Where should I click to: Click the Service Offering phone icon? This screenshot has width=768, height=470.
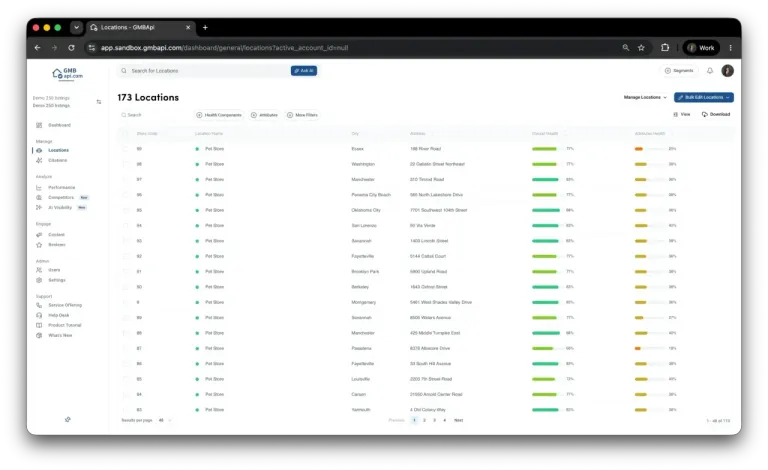(x=39, y=306)
